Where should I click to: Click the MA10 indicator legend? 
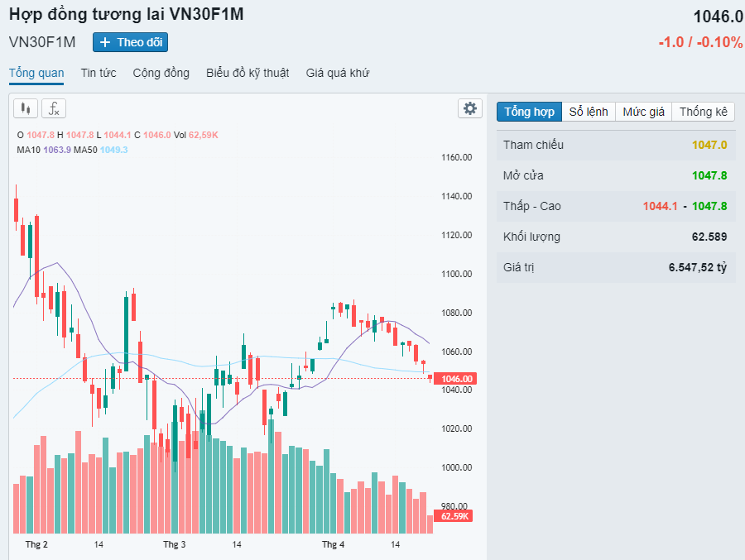43,150
